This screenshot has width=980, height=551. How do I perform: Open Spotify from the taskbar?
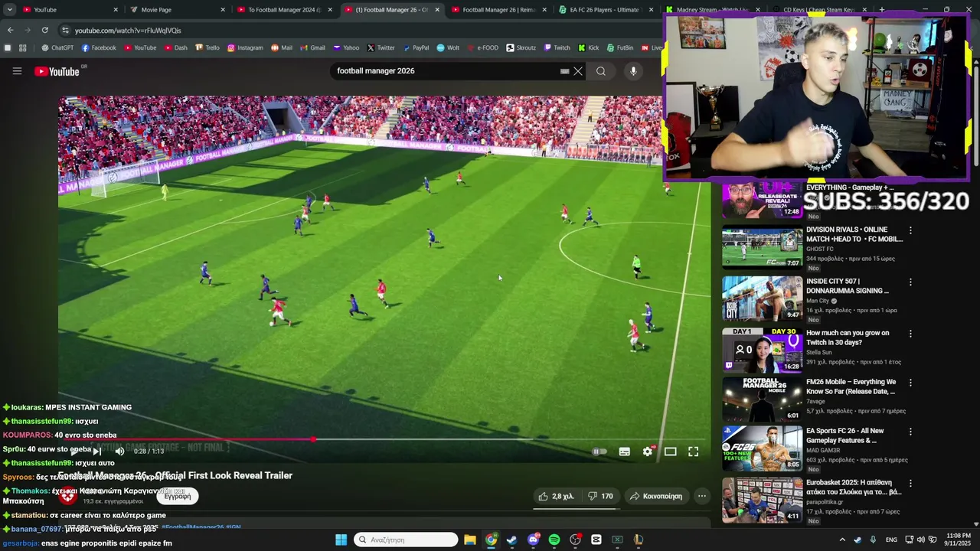[x=554, y=540]
